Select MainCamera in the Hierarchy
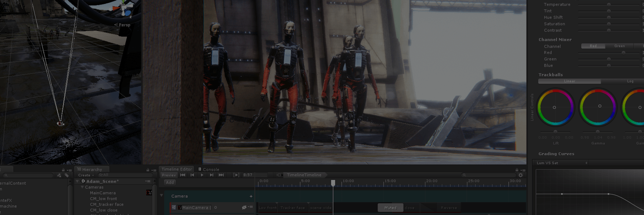This screenshot has height=215, width=644. point(103,193)
